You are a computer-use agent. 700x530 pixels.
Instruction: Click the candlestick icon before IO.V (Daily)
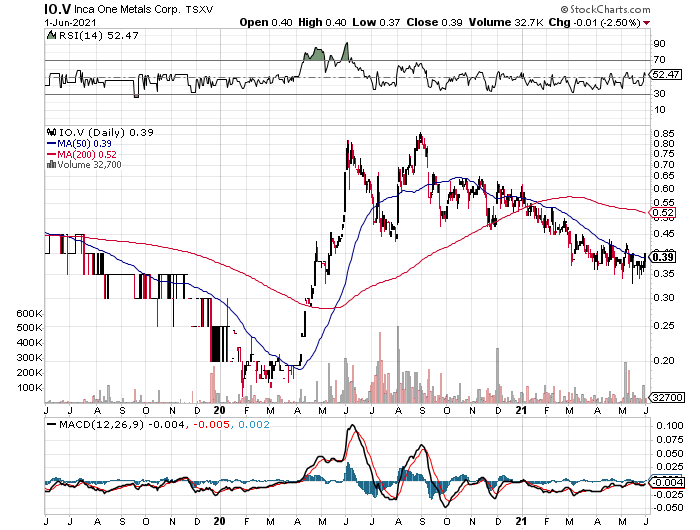(x=51, y=132)
